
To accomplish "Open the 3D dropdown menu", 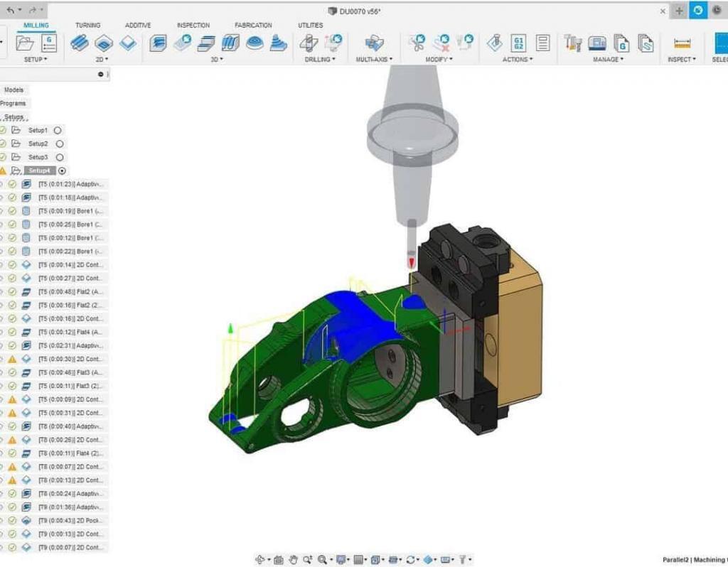I will [x=216, y=60].
